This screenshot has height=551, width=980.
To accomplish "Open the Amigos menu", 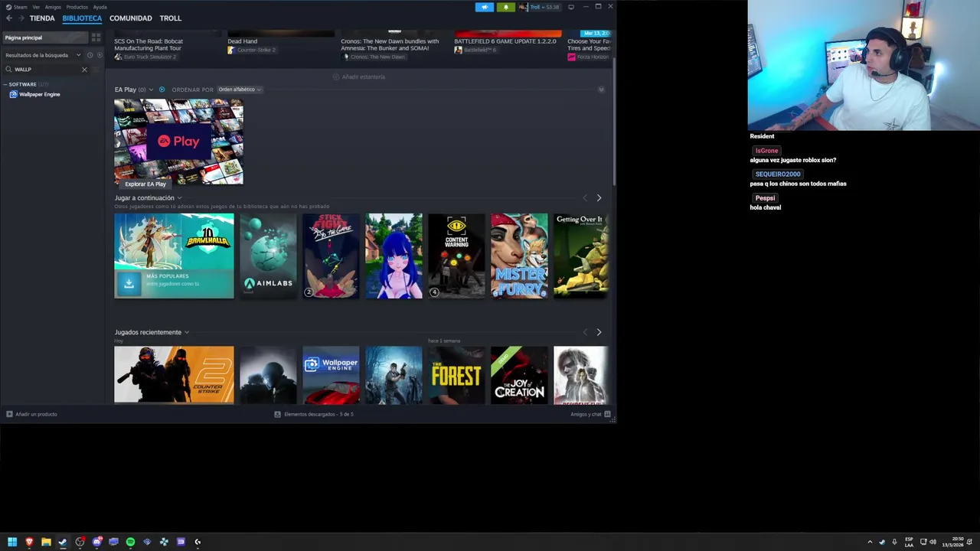I will click(53, 7).
